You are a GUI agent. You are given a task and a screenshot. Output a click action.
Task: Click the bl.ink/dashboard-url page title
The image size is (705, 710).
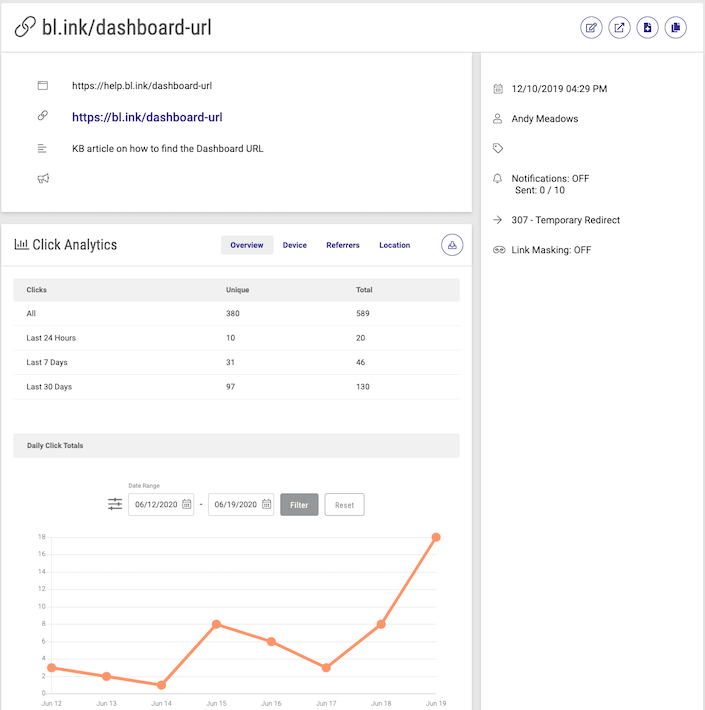(126, 27)
